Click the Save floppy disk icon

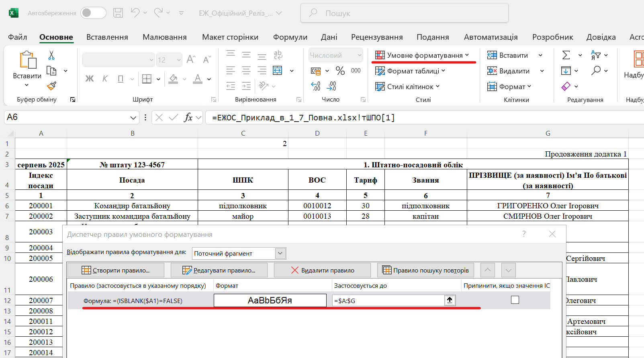coord(118,13)
